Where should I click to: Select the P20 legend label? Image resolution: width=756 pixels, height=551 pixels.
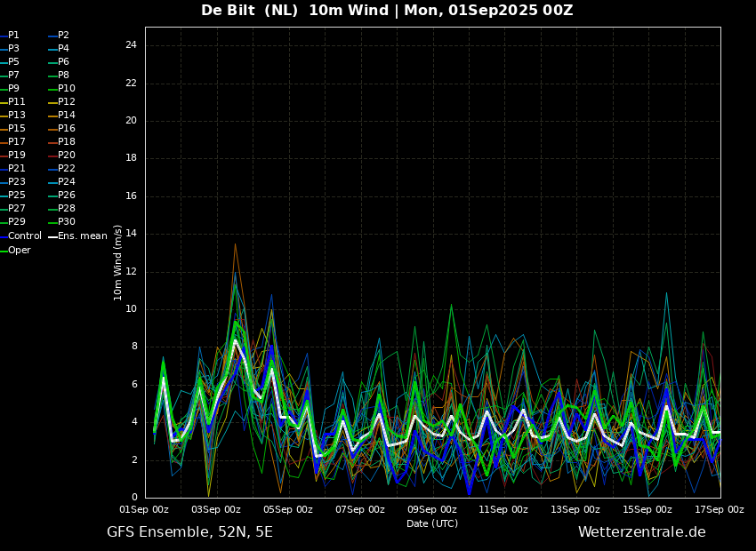67,156
